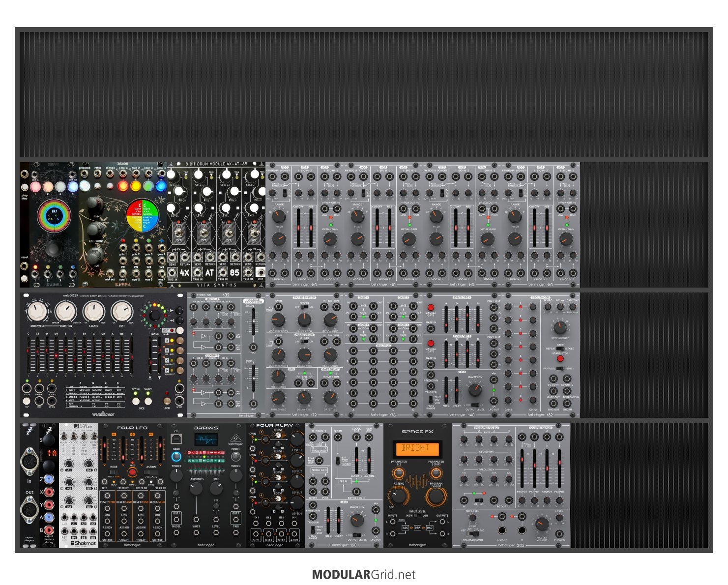
Task: Push the Shepp blue button 4
Action: pos(73,186)
